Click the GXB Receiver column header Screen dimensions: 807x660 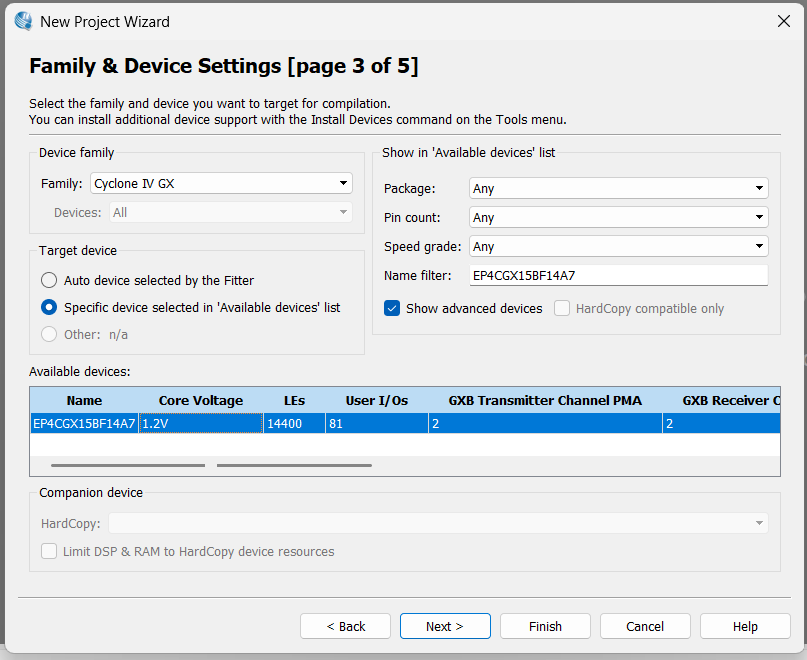721,401
